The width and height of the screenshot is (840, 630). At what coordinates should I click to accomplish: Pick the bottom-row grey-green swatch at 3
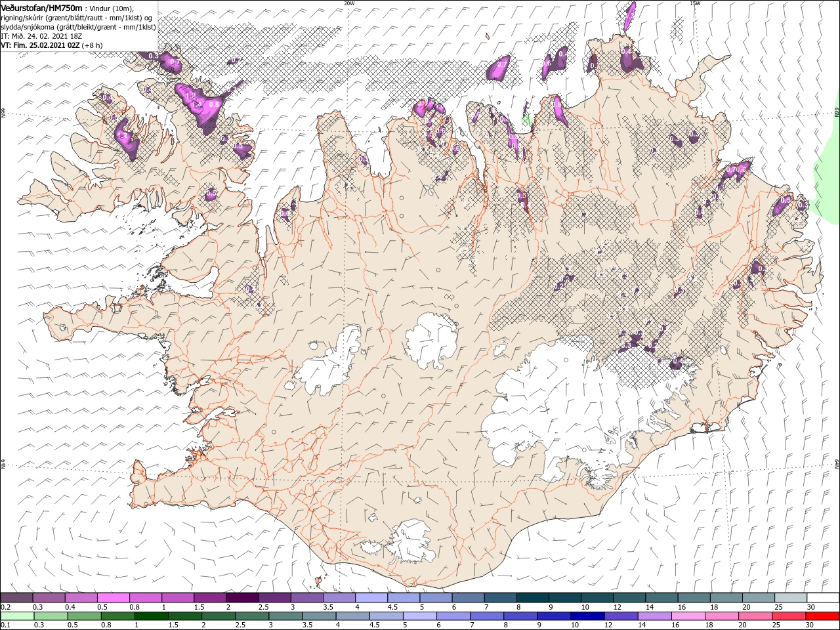285,616
